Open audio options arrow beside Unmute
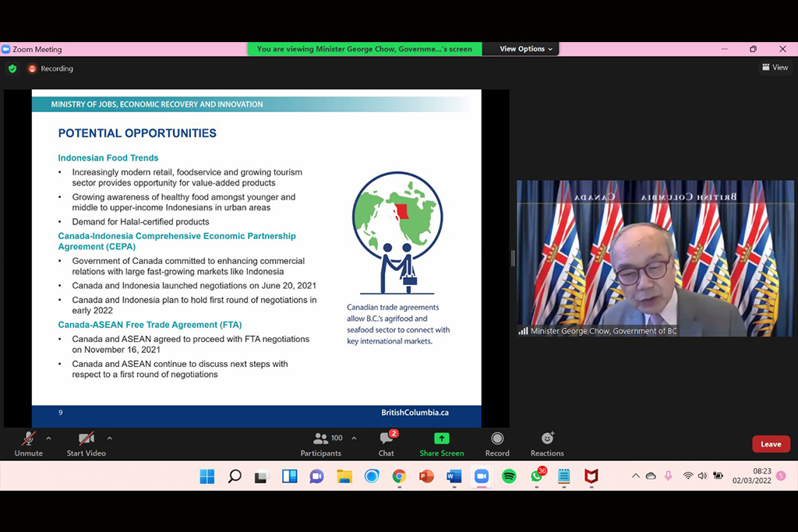Screen dimensions: 798x532 coord(48,438)
